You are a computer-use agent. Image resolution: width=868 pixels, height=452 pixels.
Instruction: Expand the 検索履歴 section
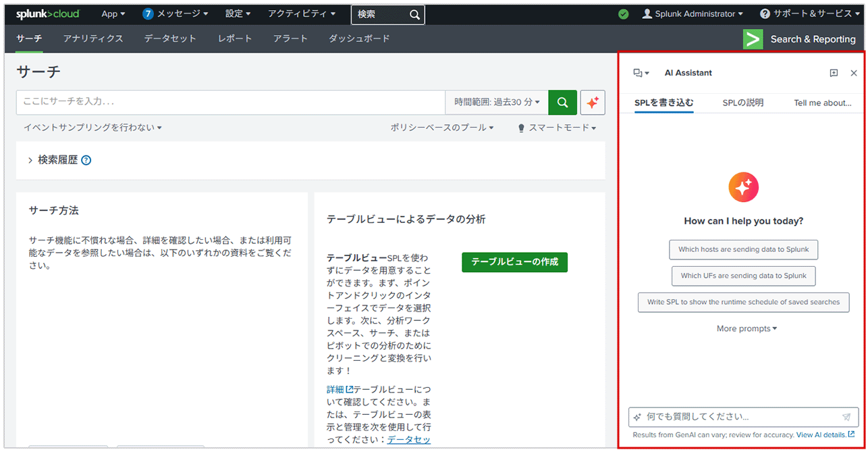click(30, 161)
